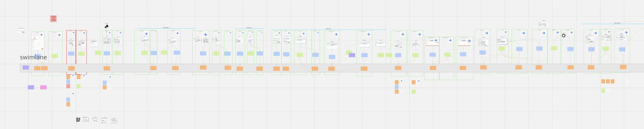Select the purple sticky in the board's middle

(352, 55)
